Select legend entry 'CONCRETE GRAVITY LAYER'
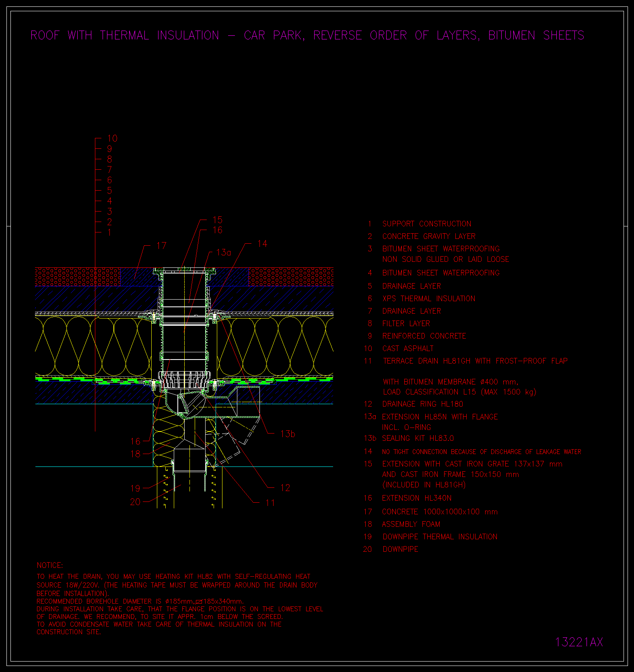The width and height of the screenshot is (634, 672). [x=429, y=236]
